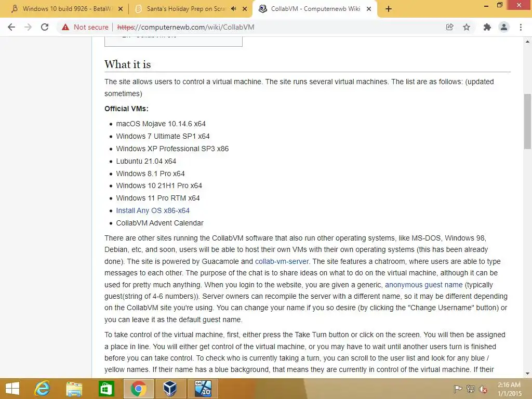Open the Windows Start button
Viewport: 532px width, 399px height.
12,389
